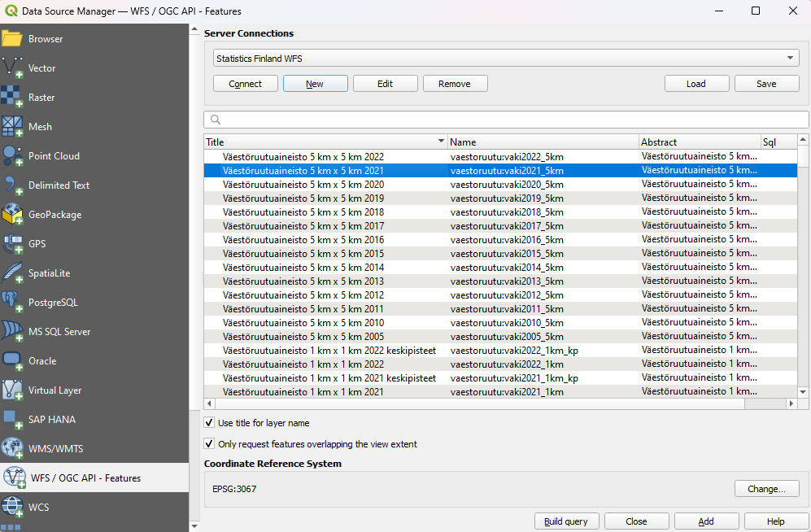This screenshot has height=532, width=811.
Task: Click the Title column sort arrow
Action: [441, 142]
